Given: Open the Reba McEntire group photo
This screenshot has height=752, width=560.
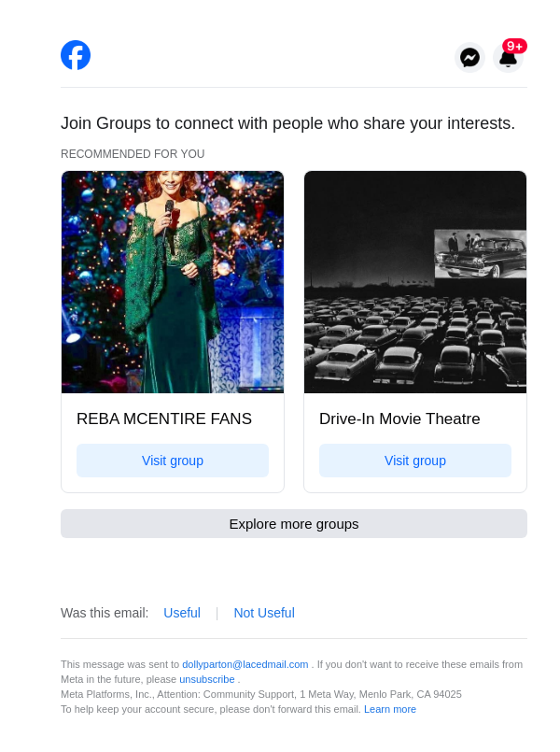Looking at the screenshot, I should tap(173, 282).
